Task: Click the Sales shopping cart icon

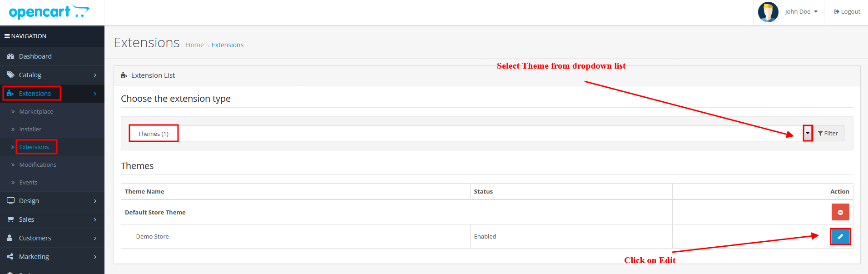Action: pyautogui.click(x=10, y=219)
